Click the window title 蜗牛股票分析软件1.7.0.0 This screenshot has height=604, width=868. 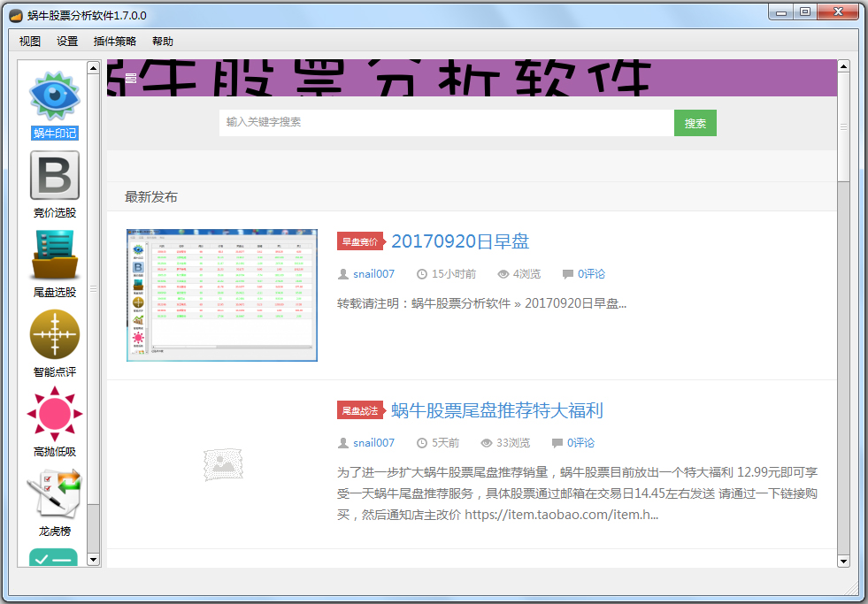[87, 16]
